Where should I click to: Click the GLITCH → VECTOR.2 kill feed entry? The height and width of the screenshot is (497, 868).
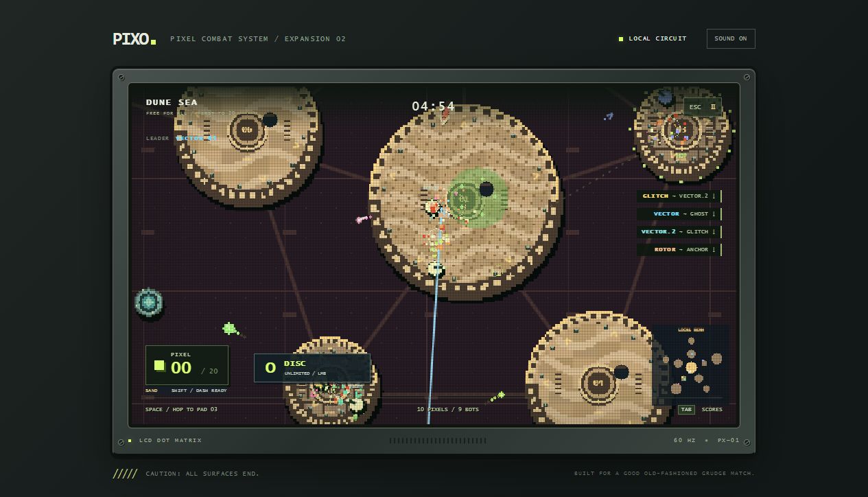click(679, 196)
